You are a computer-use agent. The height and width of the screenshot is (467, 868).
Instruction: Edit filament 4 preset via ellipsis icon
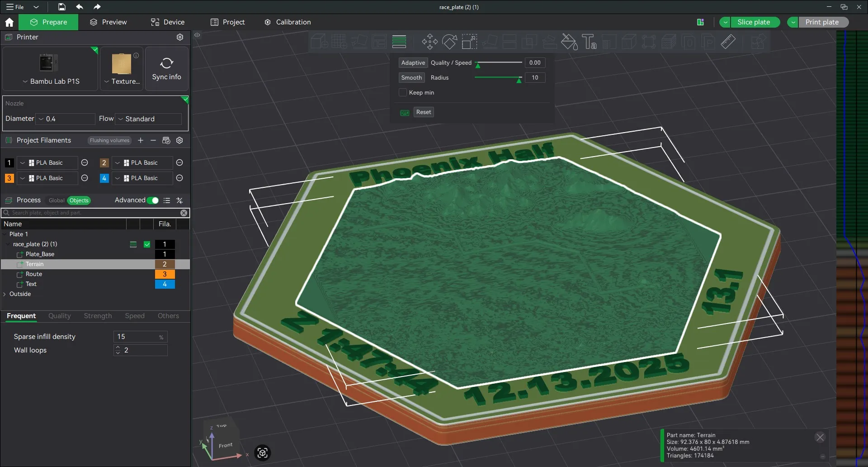[x=179, y=178]
